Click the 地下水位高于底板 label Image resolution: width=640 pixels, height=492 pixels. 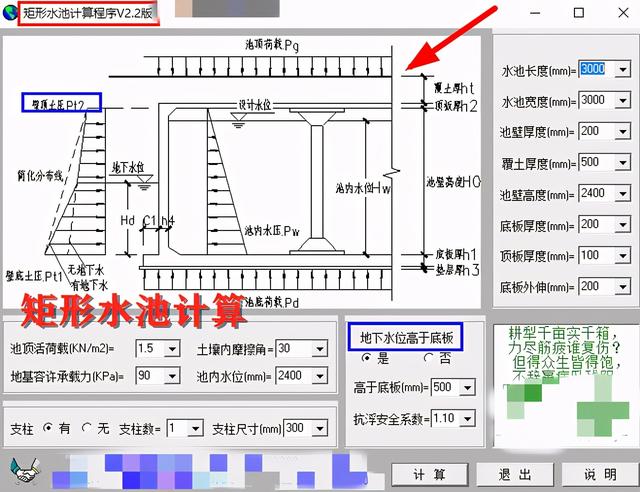[x=407, y=337]
